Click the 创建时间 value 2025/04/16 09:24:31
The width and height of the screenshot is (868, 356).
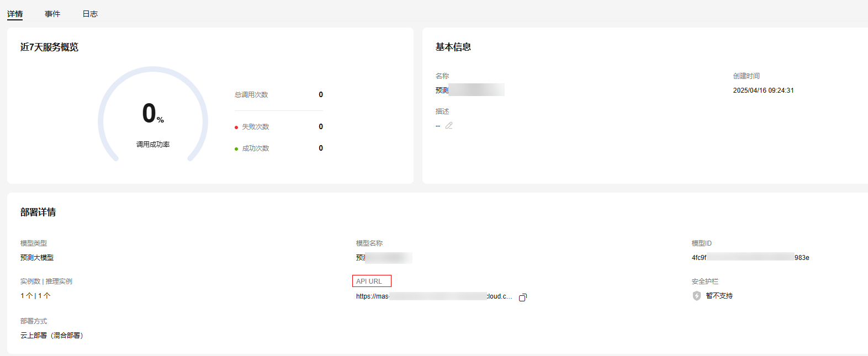[763, 91]
